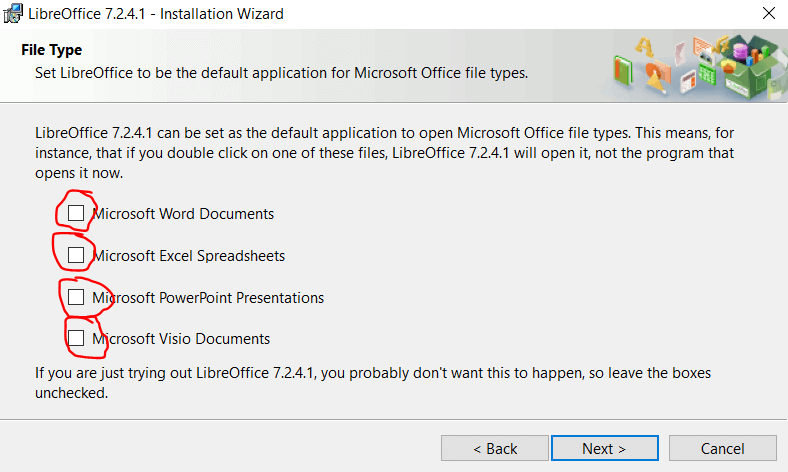The height and width of the screenshot is (472, 788).
Task: Cancel the LibreOffice installation
Action: (723, 448)
